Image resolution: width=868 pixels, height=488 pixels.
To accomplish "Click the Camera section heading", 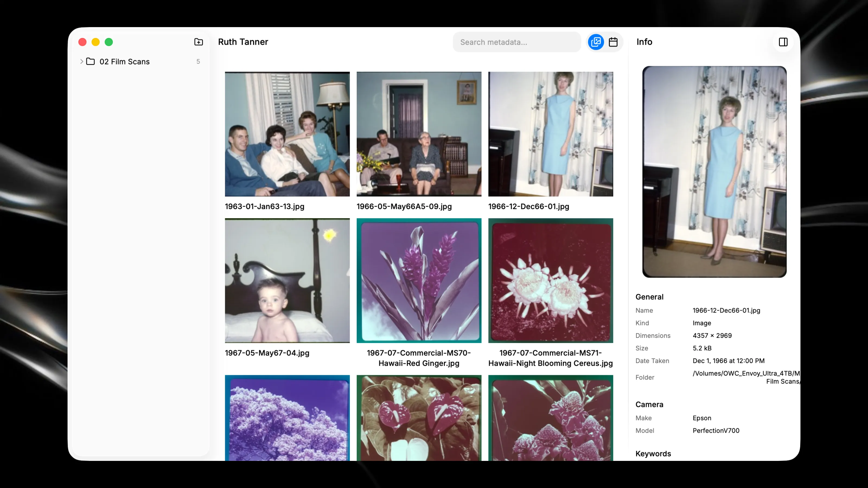I will [649, 404].
